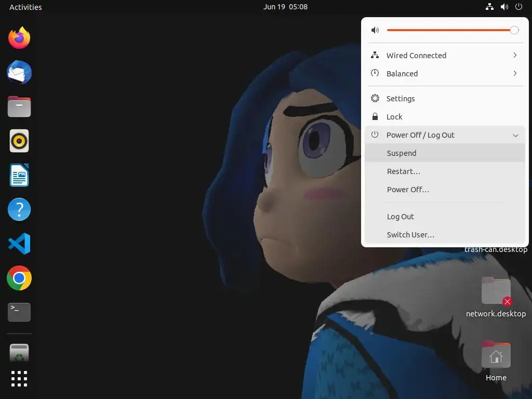The height and width of the screenshot is (399, 532).
Task: Open LibreOffice Writer from the dock
Action: tap(19, 175)
